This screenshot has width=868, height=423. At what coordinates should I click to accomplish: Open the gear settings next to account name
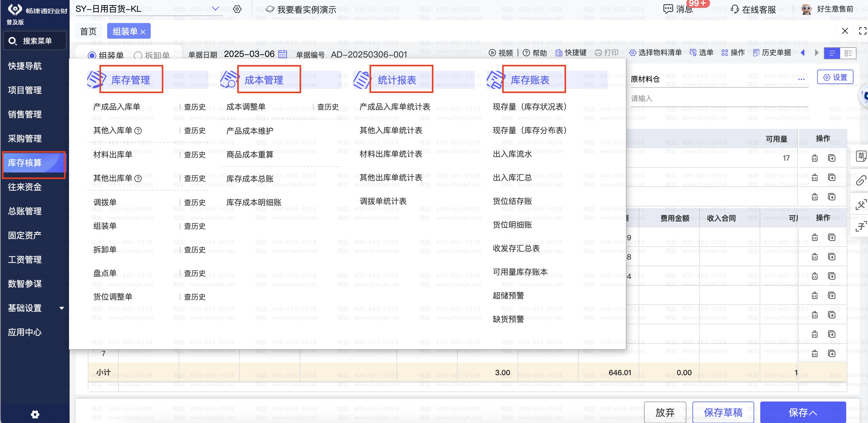[237, 9]
